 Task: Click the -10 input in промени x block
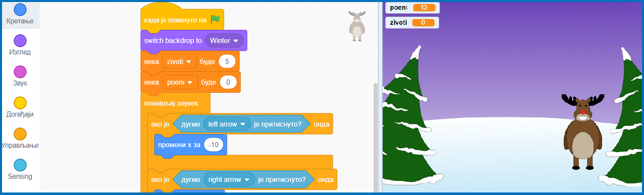click(x=213, y=145)
